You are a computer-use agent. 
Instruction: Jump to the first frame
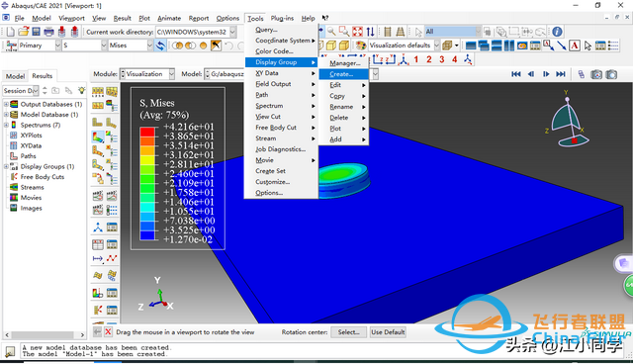(x=516, y=74)
